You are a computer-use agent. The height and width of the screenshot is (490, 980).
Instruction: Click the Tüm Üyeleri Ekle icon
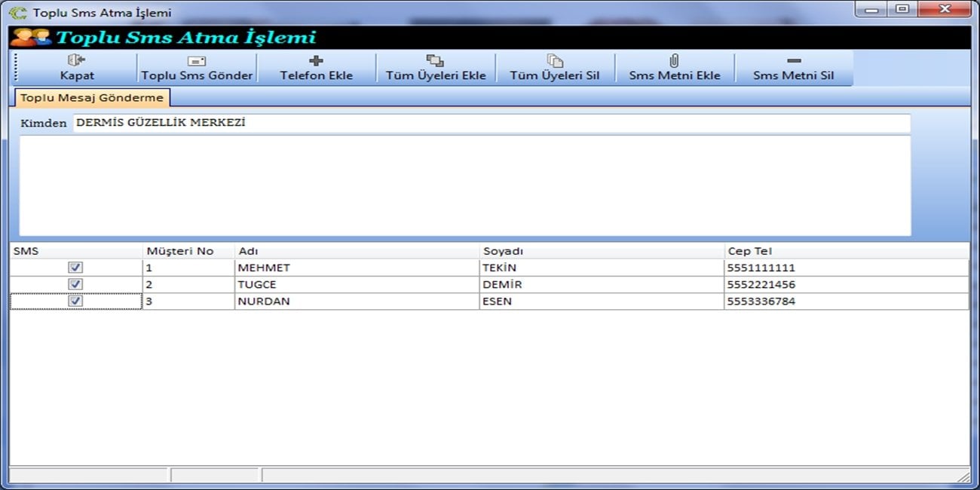[435, 60]
